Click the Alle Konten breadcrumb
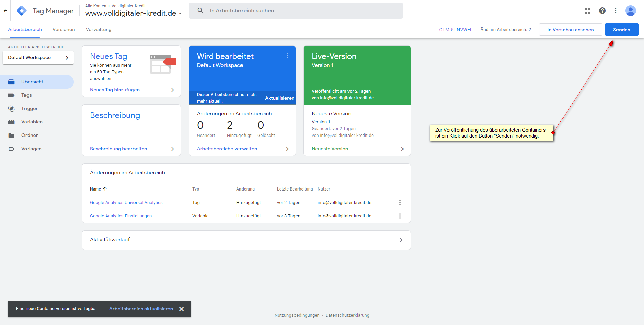The width and height of the screenshot is (644, 325). [x=96, y=6]
